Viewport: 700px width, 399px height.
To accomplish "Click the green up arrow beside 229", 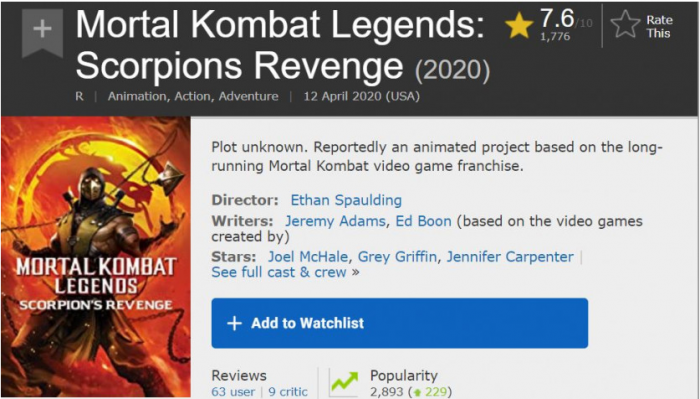I will point(418,392).
